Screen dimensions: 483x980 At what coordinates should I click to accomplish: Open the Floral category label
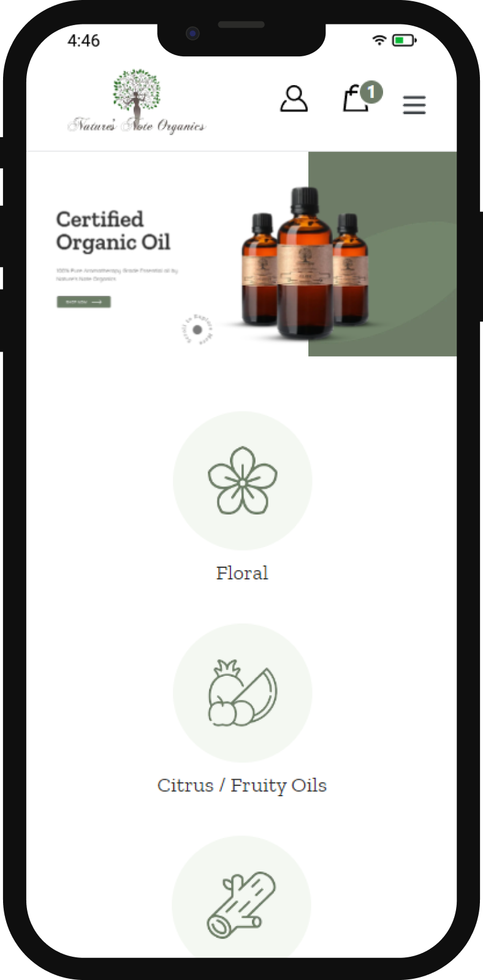point(242,573)
